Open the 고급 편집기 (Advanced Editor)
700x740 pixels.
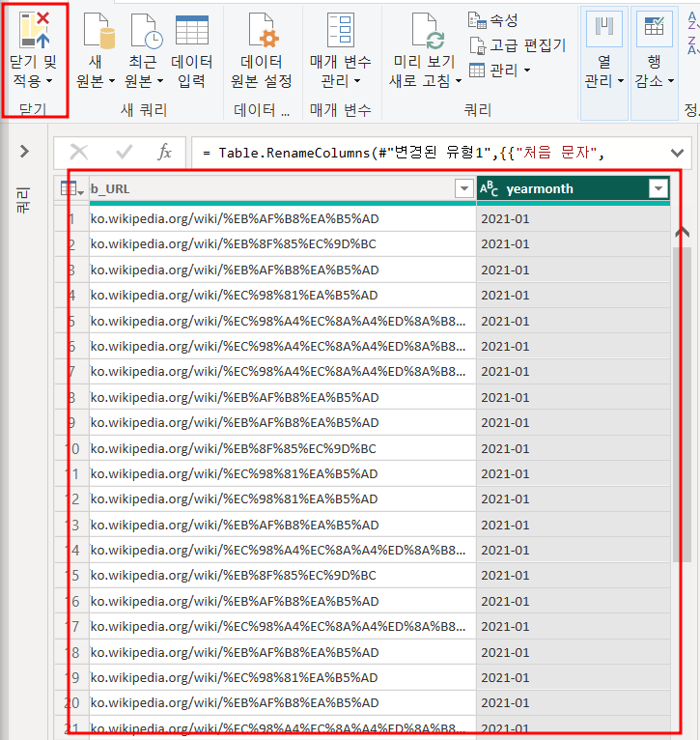[518, 45]
